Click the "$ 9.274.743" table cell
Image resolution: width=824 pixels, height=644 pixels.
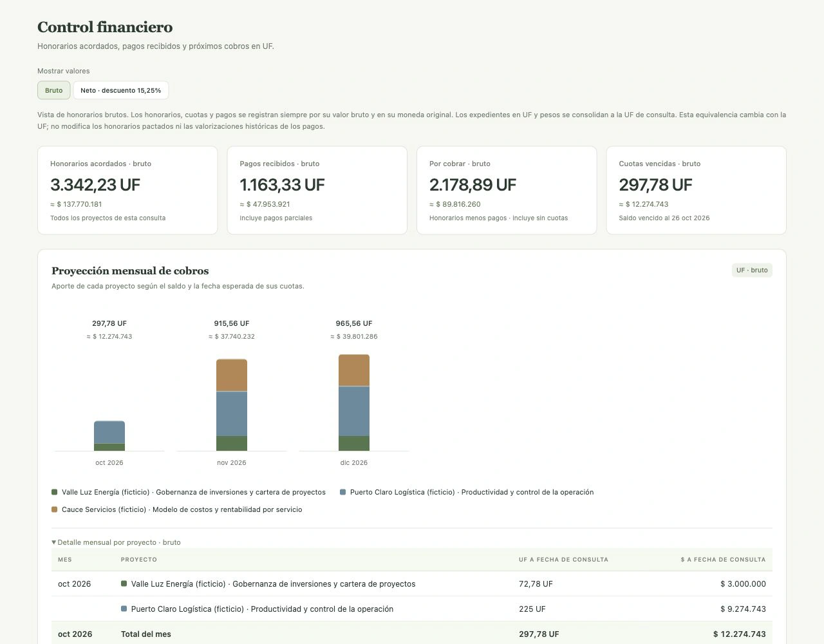[743, 609]
